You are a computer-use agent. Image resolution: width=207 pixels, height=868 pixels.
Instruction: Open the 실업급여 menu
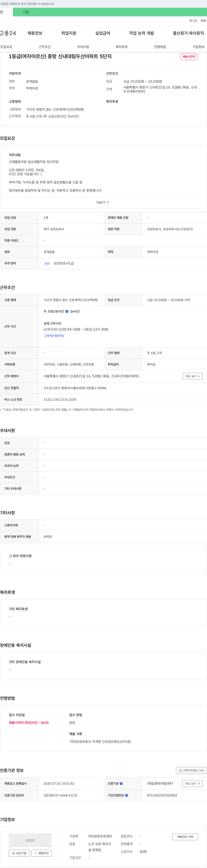point(102,33)
